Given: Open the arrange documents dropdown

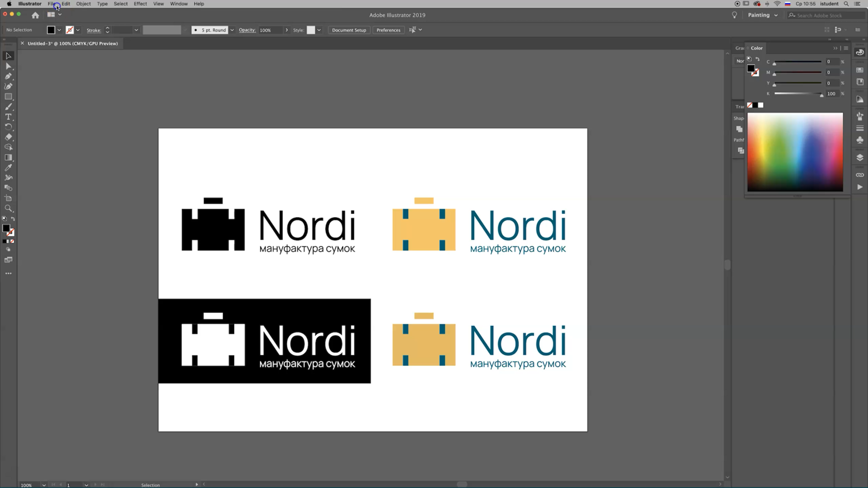Looking at the screenshot, I should point(54,14).
